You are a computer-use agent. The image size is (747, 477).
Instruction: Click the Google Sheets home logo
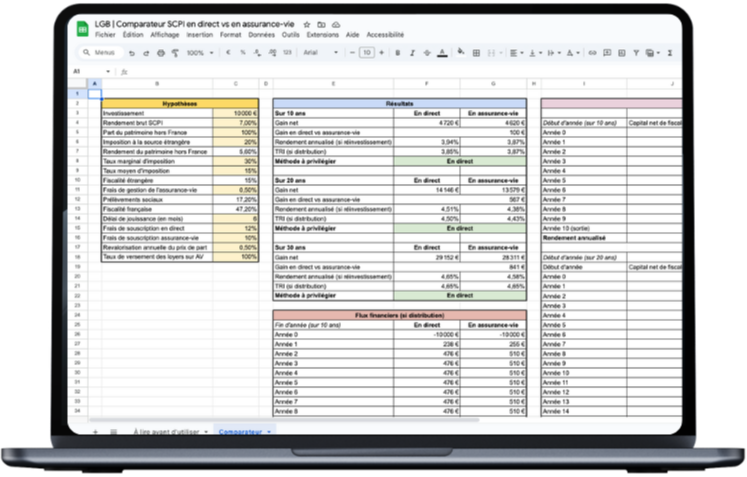pyautogui.click(x=83, y=29)
